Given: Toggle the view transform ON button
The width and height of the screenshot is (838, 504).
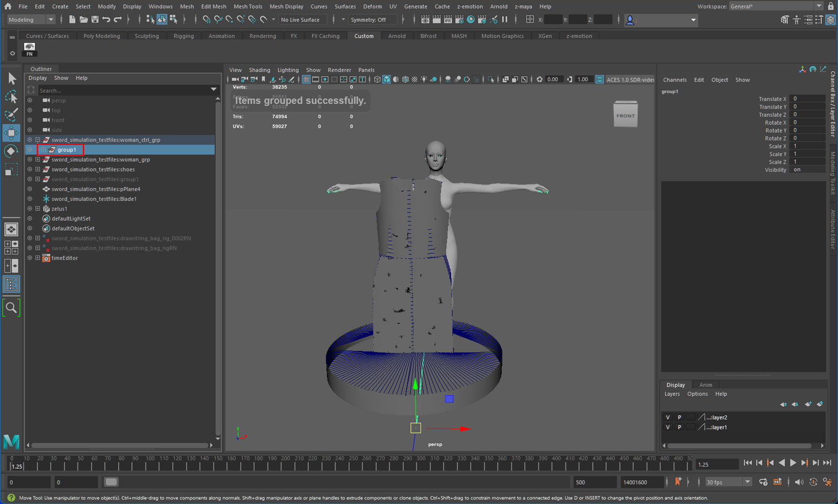Looking at the screenshot, I should [x=600, y=80].
